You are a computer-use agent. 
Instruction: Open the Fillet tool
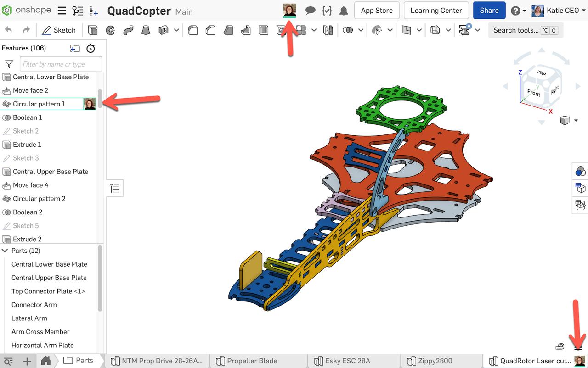point(192,30)
